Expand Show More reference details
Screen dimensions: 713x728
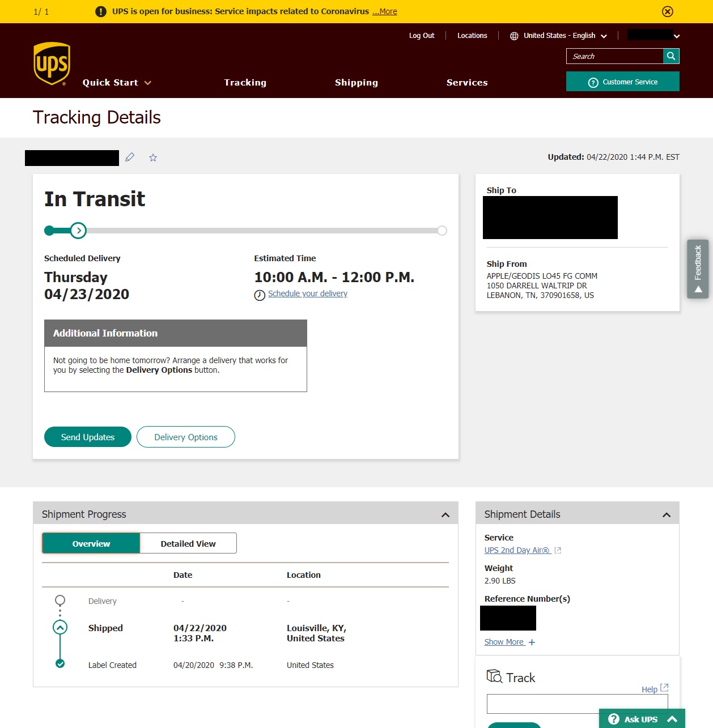[510, 642]
